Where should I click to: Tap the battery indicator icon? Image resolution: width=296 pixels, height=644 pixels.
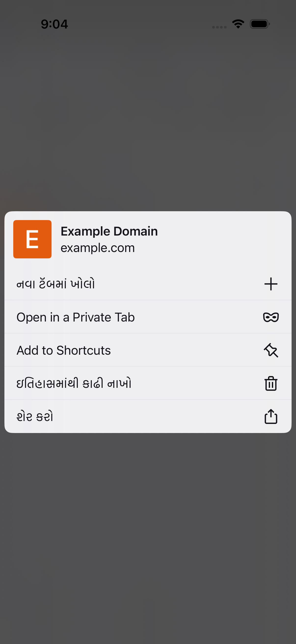[x=260, y=24]
